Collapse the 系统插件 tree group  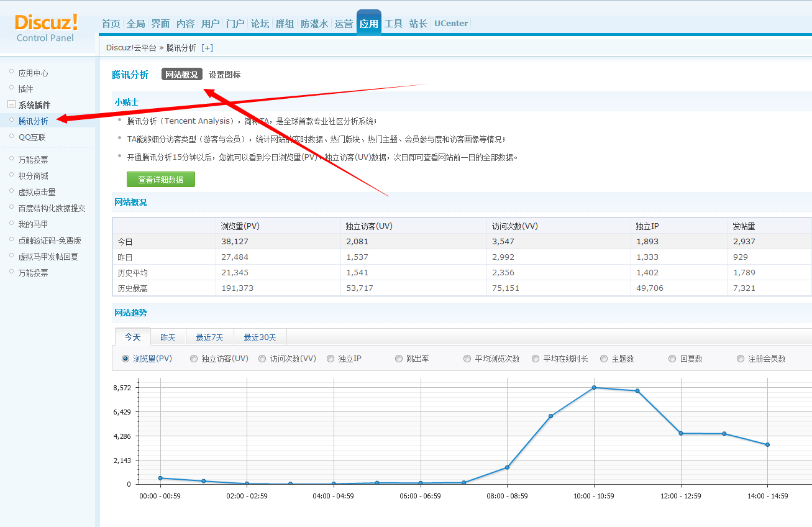coord(11,104)
